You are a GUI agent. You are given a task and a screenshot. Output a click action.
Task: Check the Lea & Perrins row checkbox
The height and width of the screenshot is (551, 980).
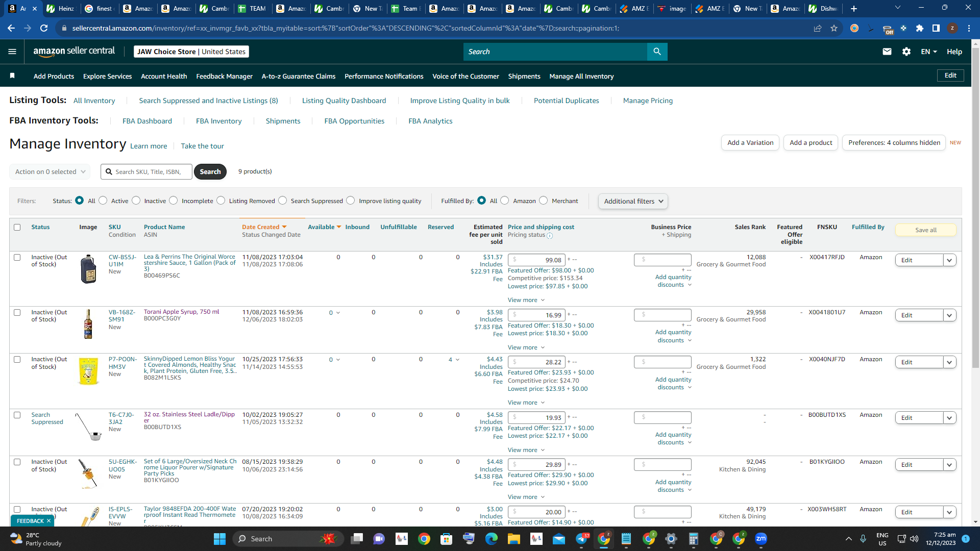17,257
